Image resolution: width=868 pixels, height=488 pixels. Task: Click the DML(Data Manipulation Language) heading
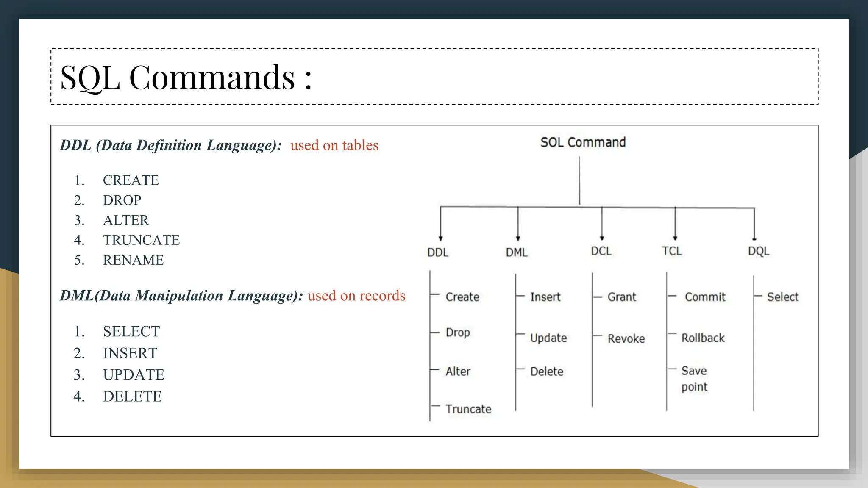181,296
